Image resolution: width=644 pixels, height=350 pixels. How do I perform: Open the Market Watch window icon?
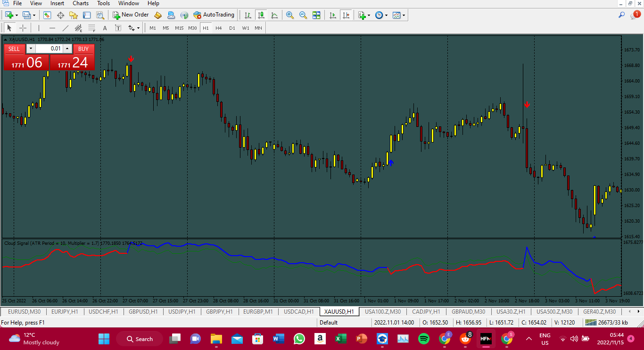coord(47,15)
